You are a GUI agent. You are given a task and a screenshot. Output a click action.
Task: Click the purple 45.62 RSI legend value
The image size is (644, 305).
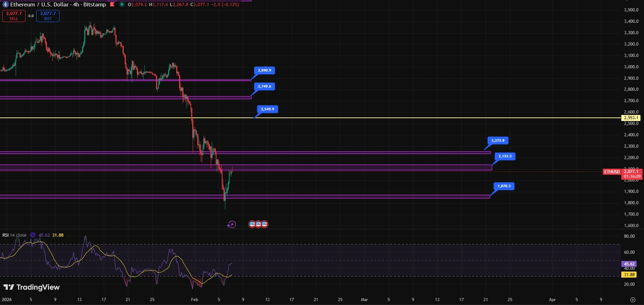pos(44,235)
